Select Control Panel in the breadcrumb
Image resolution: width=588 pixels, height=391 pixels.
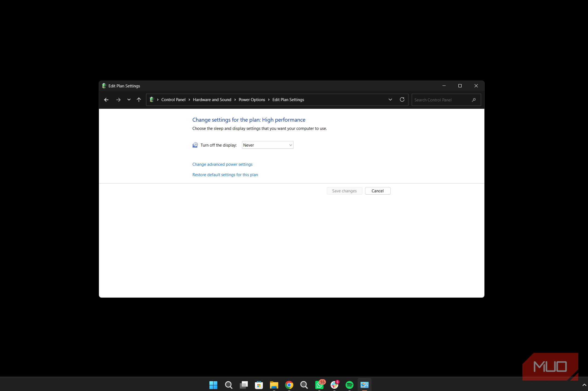click(173, 100)
